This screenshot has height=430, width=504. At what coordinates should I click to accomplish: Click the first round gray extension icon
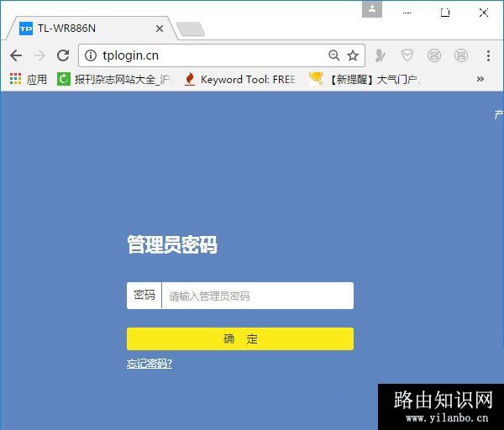point(434,55)
